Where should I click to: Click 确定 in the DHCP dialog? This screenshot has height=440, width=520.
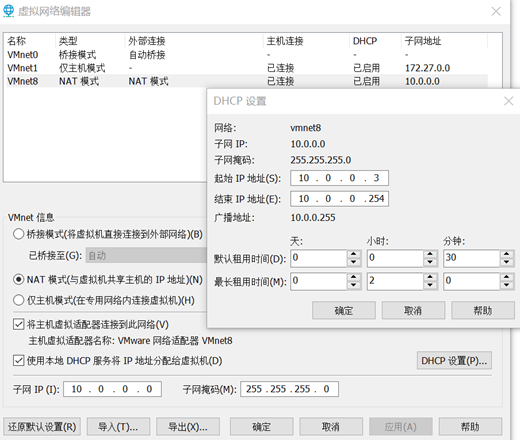click(344, 310)
